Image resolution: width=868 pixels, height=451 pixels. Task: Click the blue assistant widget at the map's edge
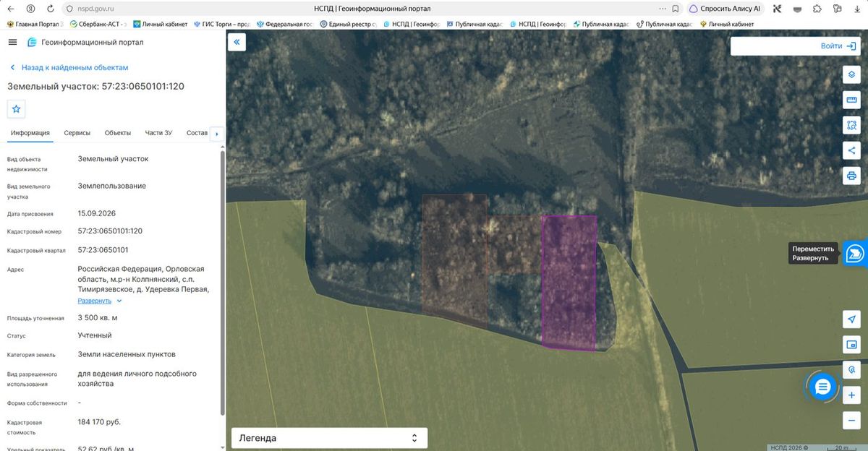(x=856, y=253)
